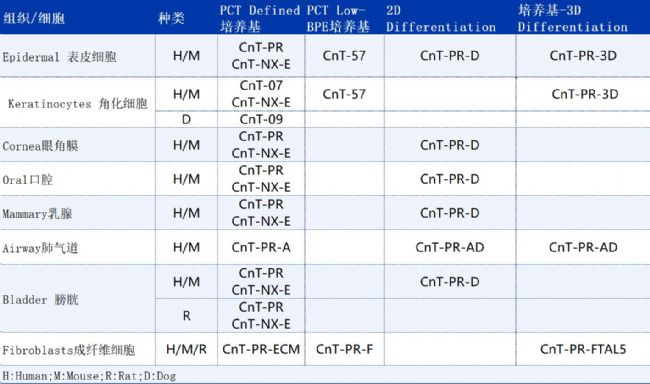The height and width of the screenshot is (384, 650).
Task: Select the Airway肺气道 row label
Action: [x=40, y=248]
